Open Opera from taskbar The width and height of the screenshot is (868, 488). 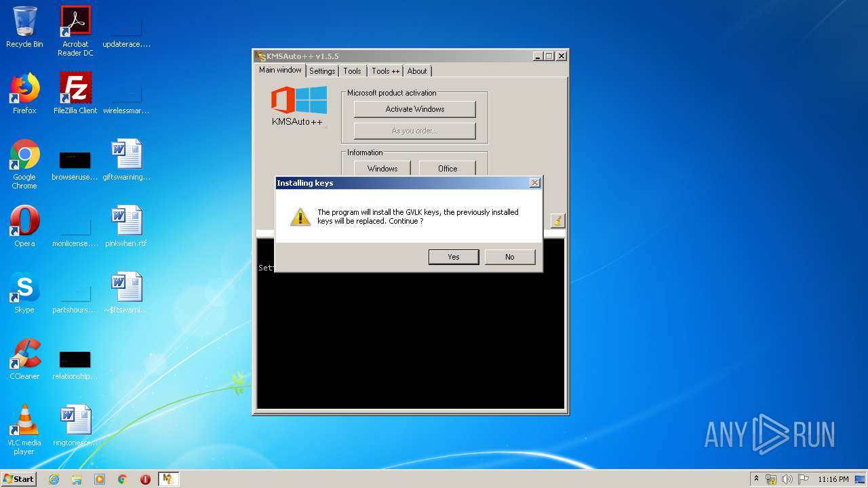(145, 479)
